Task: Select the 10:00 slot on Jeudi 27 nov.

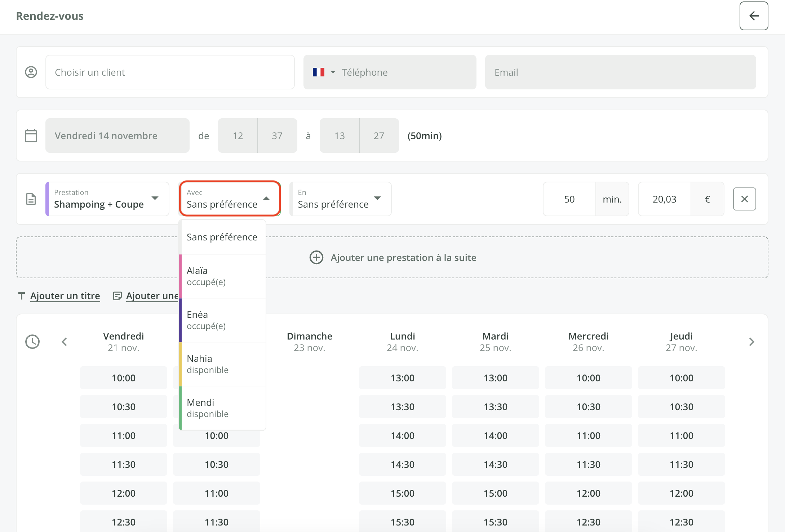Action: [681, 378]
